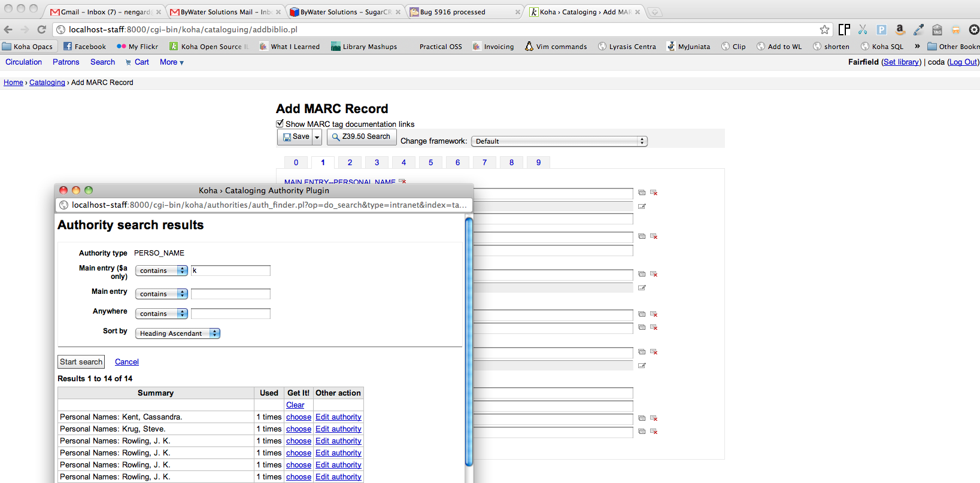Image resolution: width=980 pixels, height=483 pixels.
Task: Click the Z39.50 Search button
Action: pyautogui.click(x=361, y=137)
